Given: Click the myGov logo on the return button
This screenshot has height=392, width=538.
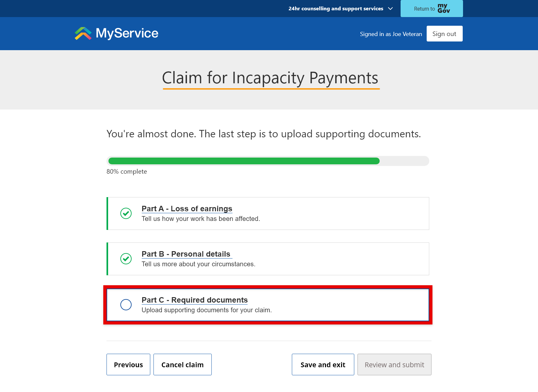Looking at the screenshot, I should tap(444, 8).
